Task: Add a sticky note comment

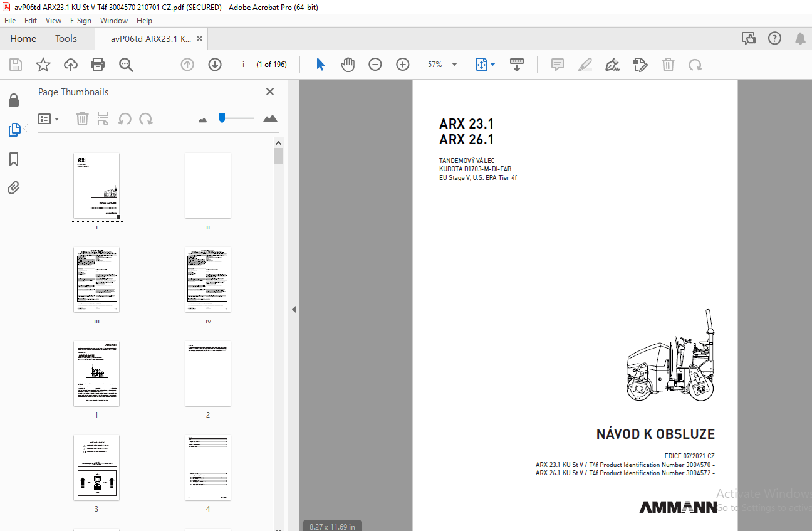Action: click(x=558, y=65)
